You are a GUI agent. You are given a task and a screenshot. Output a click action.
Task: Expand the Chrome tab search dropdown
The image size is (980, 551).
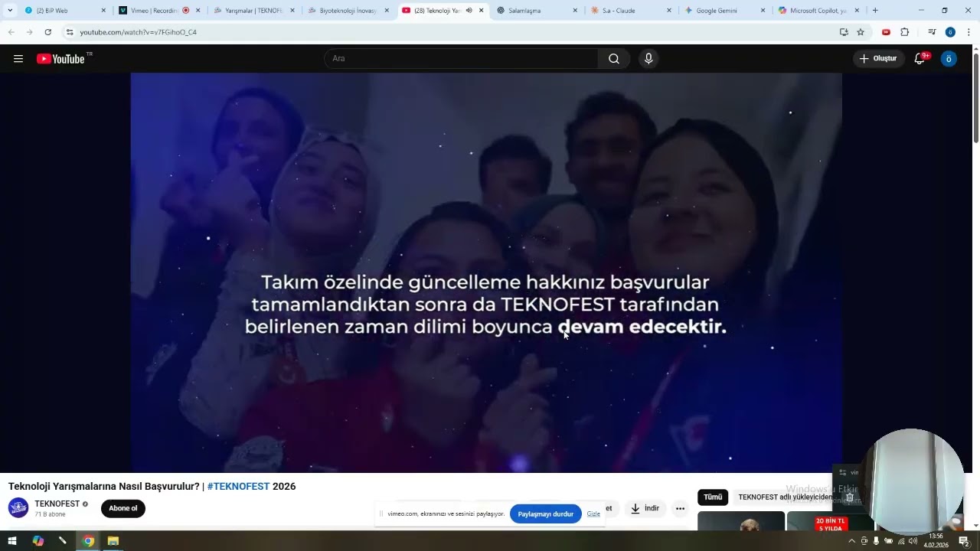[x=10, y=11]
